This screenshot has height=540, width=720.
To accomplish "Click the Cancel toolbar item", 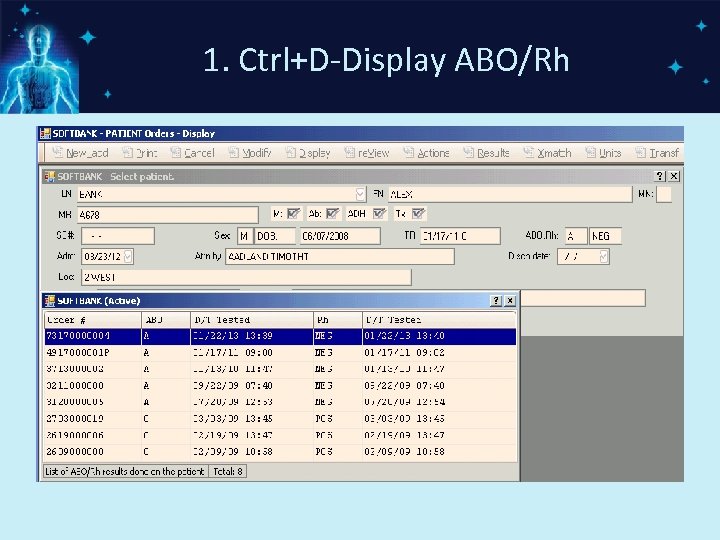I will 192,153.
